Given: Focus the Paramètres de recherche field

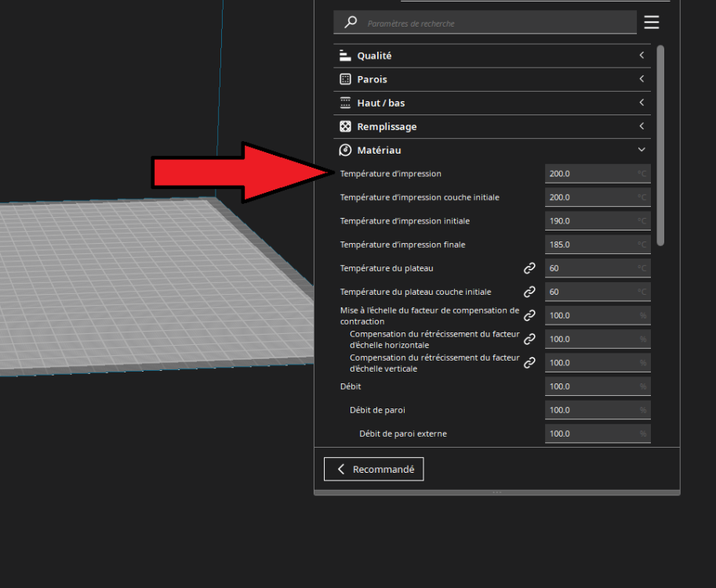Looking at the screenshot, I should [x=485, y=23].
